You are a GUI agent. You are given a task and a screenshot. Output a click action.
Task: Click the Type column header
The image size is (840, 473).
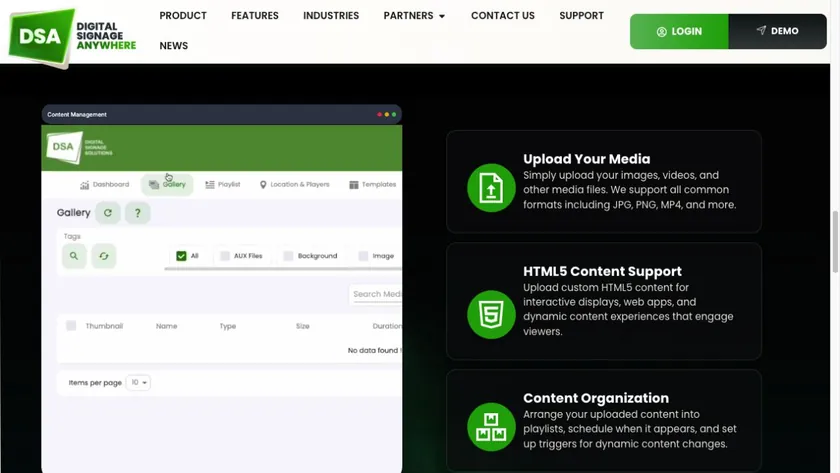pyautogui.click(x=228, y=326)
